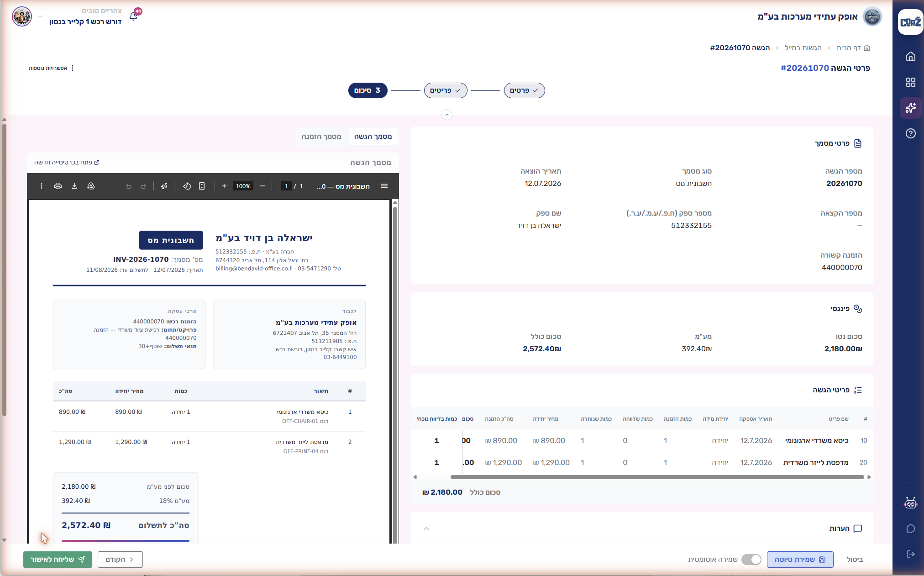This screenshot has height=576, width=924.
Task: Zoom in on the PDF
Action: [x=224, y=186]
